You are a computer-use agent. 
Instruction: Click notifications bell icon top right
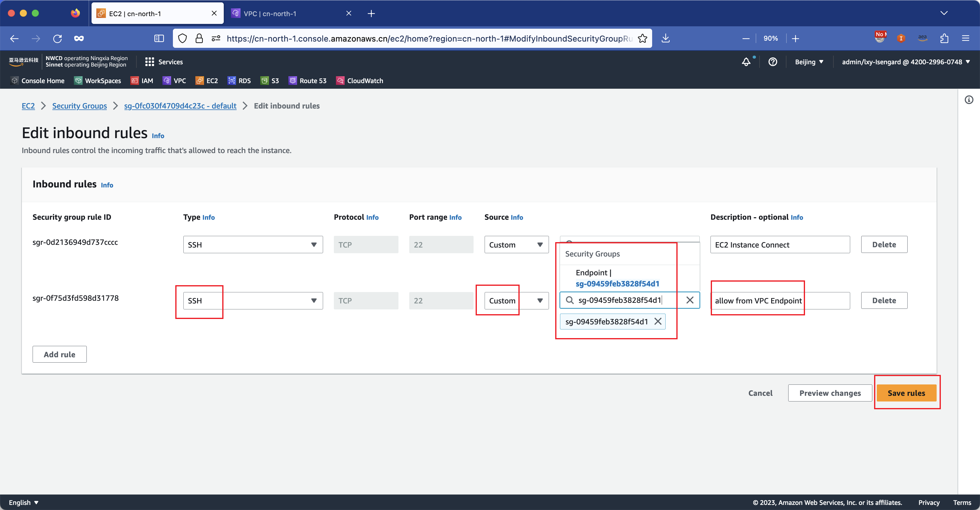tap(747, 62)
